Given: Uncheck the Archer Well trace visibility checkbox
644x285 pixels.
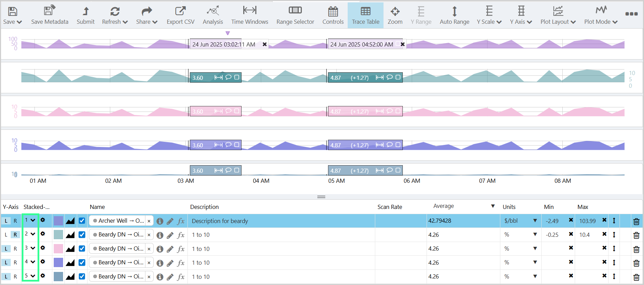Looking at the screenshot, I should (82, 221).
